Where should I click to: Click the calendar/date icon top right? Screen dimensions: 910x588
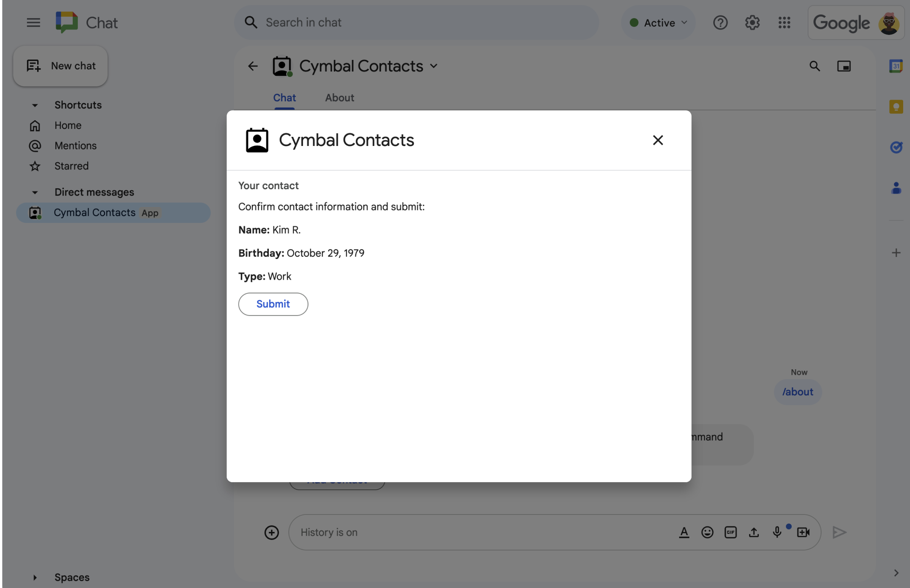coord(895,66)
